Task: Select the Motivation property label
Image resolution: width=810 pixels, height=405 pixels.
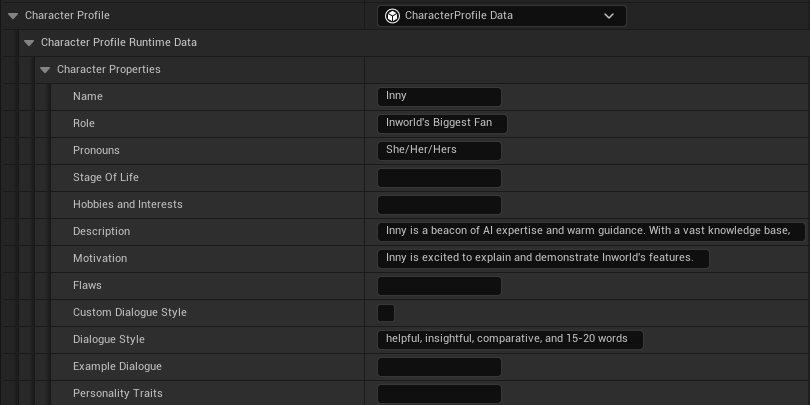Action: tap(100, 258)
